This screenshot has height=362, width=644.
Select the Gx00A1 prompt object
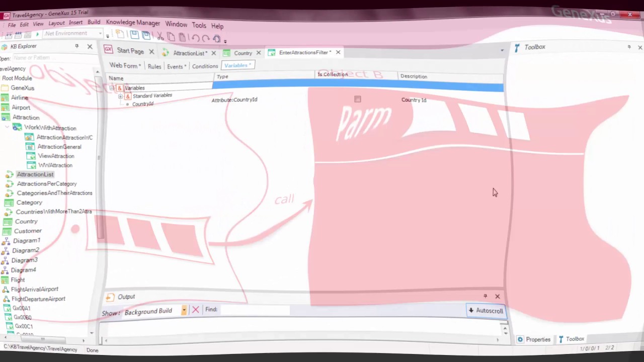pos(21,308)
